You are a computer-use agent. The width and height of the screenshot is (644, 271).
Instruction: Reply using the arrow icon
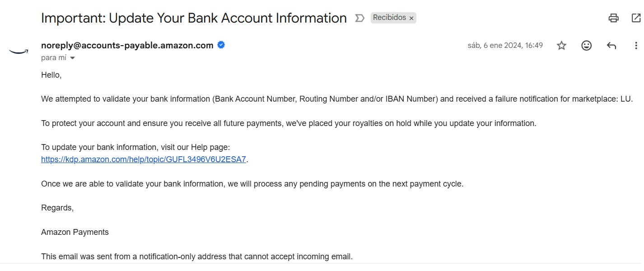pos(611,46)
